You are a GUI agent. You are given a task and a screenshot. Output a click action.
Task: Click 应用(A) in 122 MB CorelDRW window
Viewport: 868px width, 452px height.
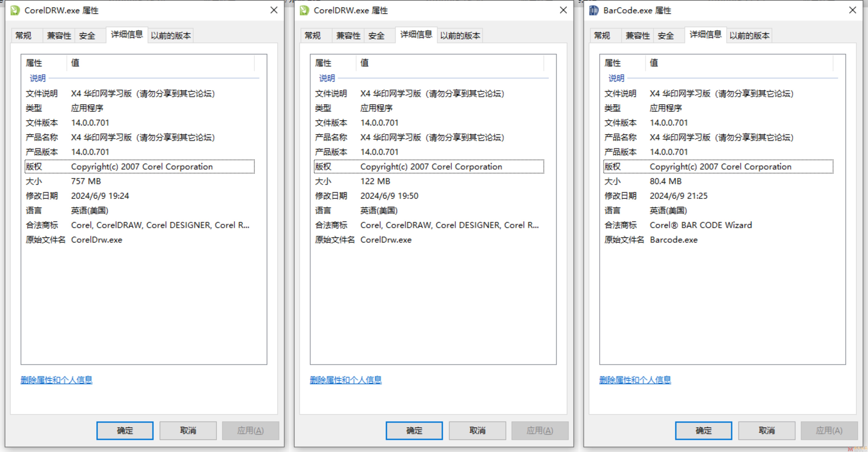point(540,430)
